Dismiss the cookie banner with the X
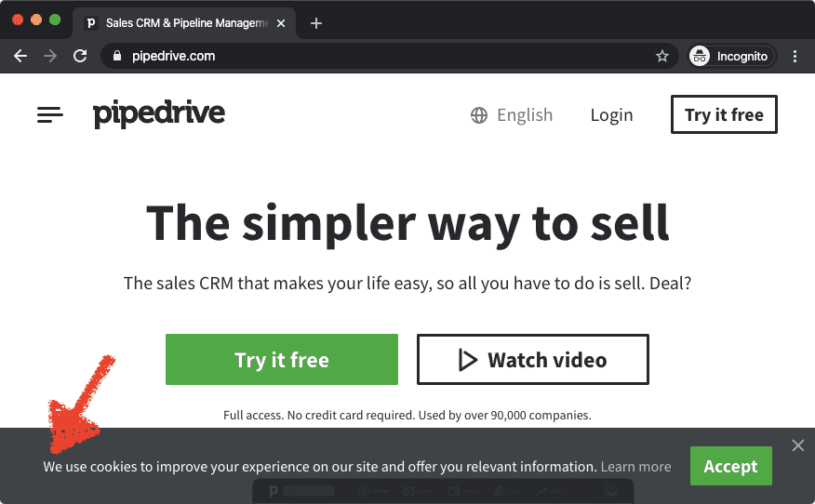This screenshot has width=815, height=504. pyautogui.click(x=798, y=445)
